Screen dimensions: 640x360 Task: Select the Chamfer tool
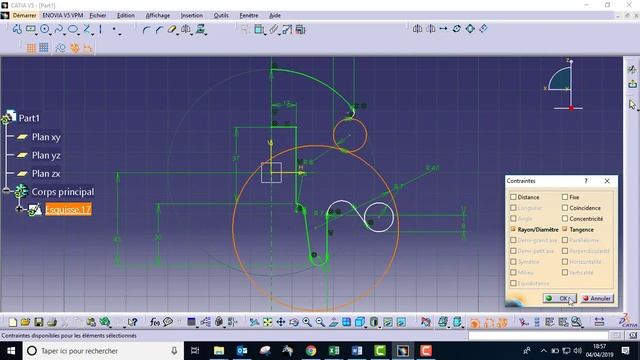coord(159,29)
